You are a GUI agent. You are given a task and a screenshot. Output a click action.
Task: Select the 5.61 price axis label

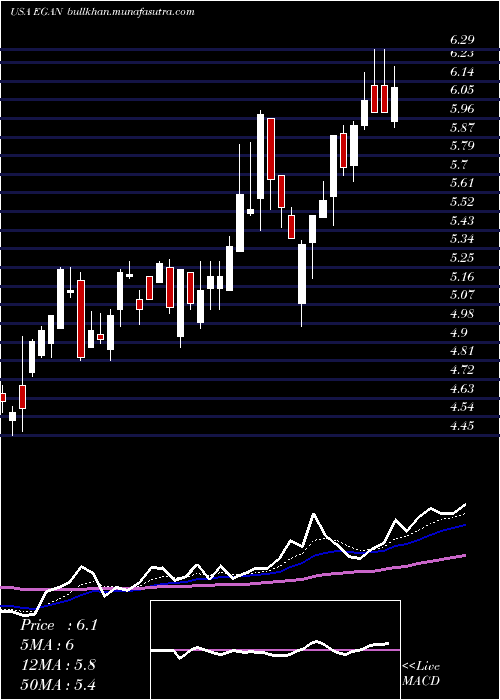pos(462,183)
